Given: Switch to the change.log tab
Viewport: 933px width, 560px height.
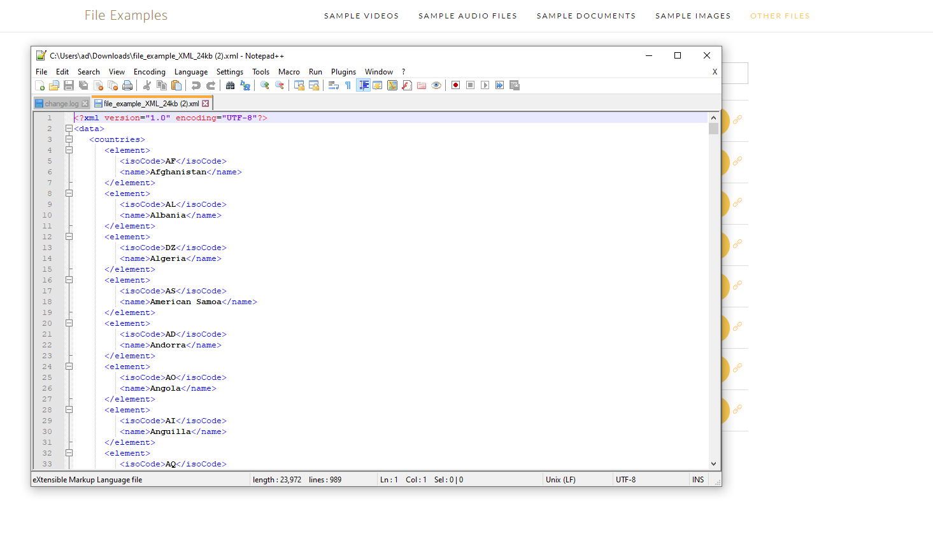Looking at the screenshot, I should (61, 104).
